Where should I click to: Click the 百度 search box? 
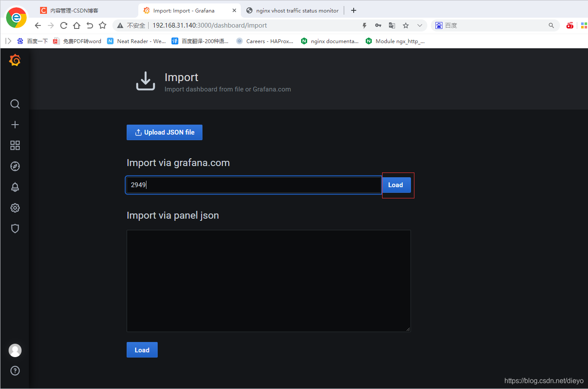pyautogui.click(x=495, y=25)
